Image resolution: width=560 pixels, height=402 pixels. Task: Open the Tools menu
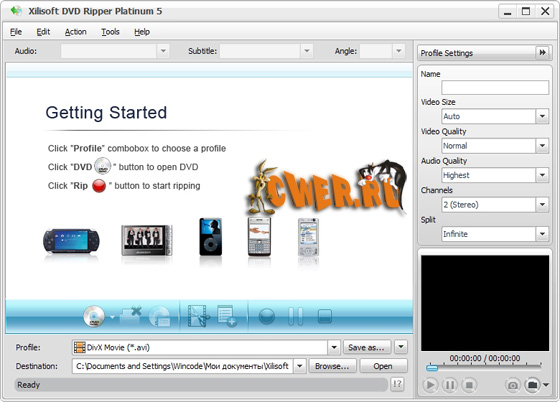pos(110,32)
